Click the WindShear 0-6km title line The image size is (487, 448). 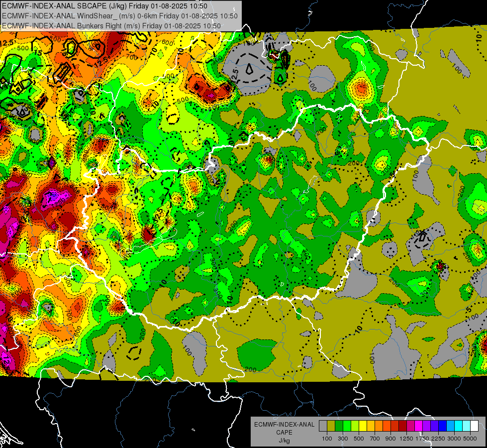119,16
